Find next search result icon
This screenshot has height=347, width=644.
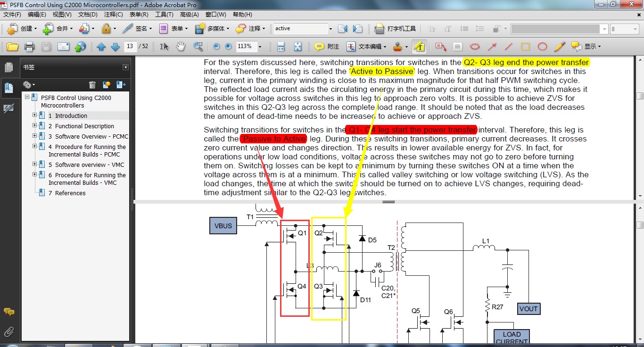point(357,29)
